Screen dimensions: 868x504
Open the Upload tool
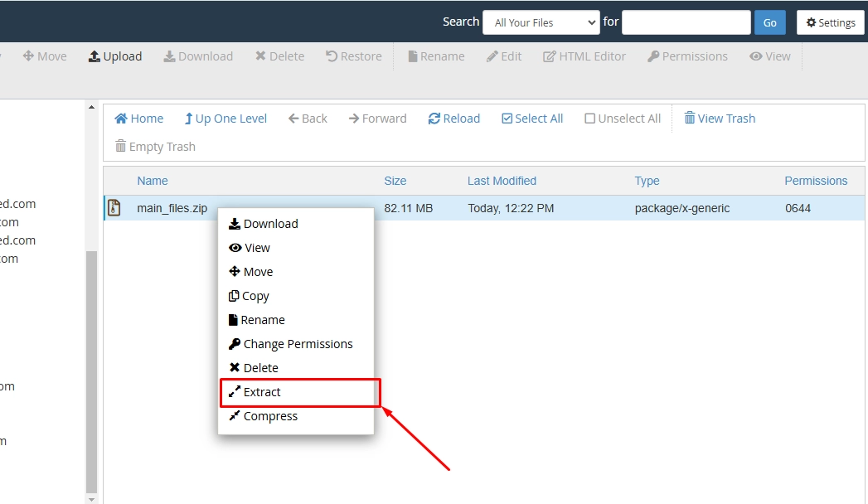pos(115,56)
